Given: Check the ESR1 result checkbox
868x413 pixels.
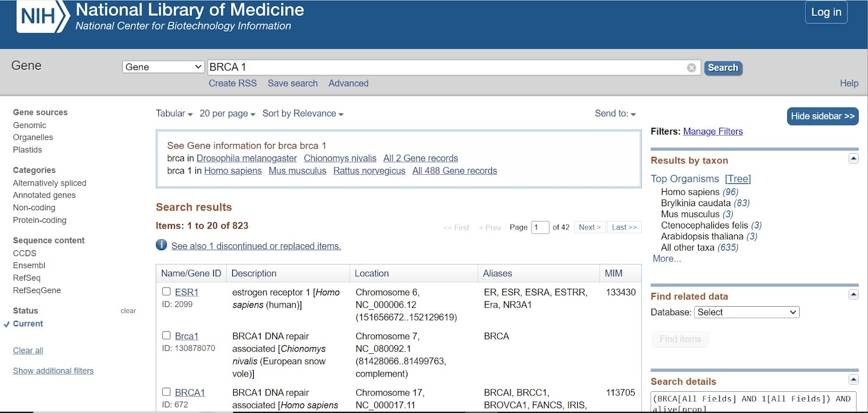Looking at the screenshot, I should pyautogui.click(x=167, y=291).
